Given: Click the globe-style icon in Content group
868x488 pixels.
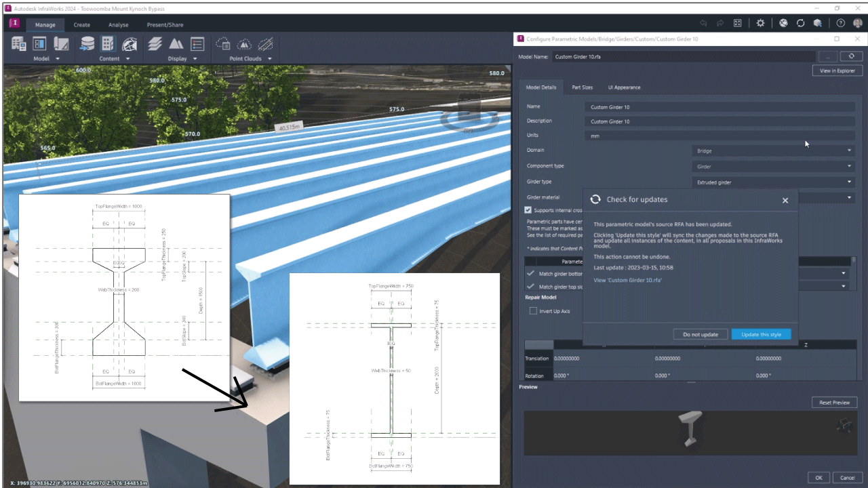Looking at the screenshot, I should coord(130,44).
